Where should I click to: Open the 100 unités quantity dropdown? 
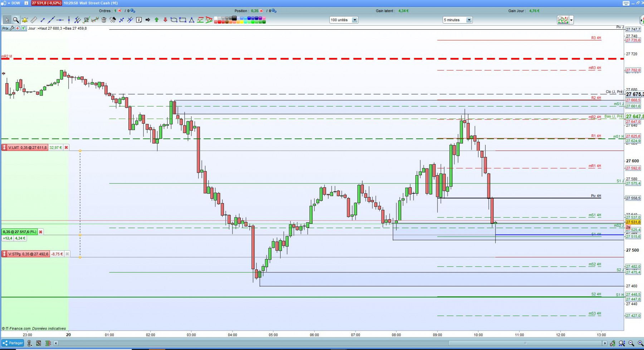(x=355, y=20)
